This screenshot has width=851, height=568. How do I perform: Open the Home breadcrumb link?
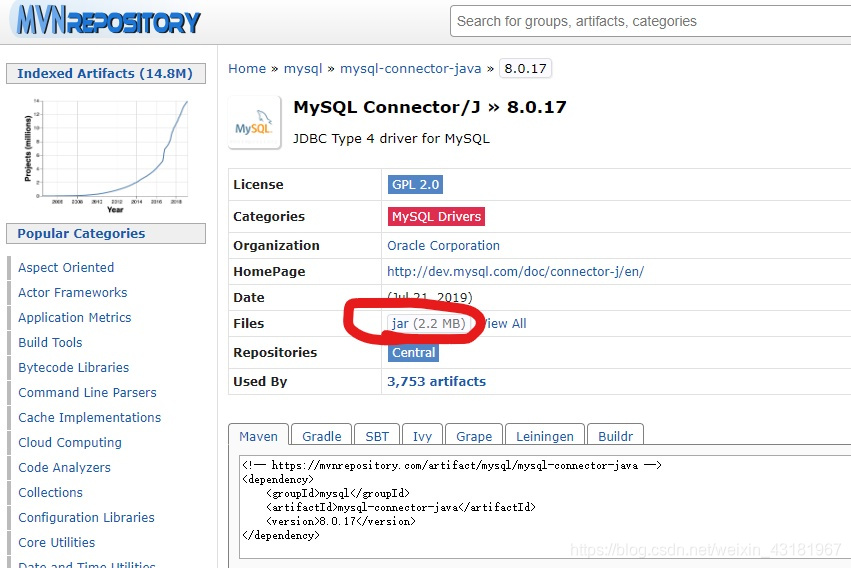coord(247,69)
